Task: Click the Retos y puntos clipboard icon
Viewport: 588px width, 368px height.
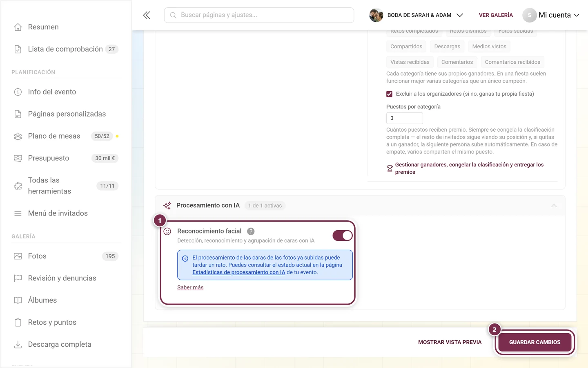Action: [x=18, y=323]
